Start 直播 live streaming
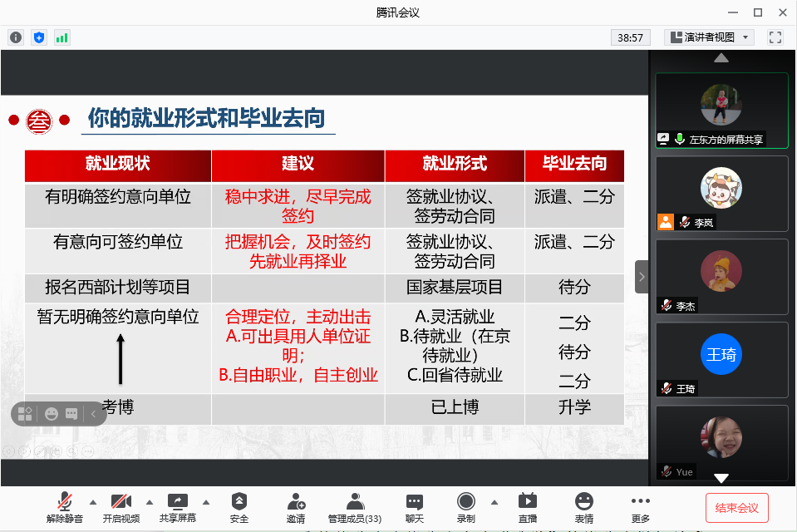 527,507
